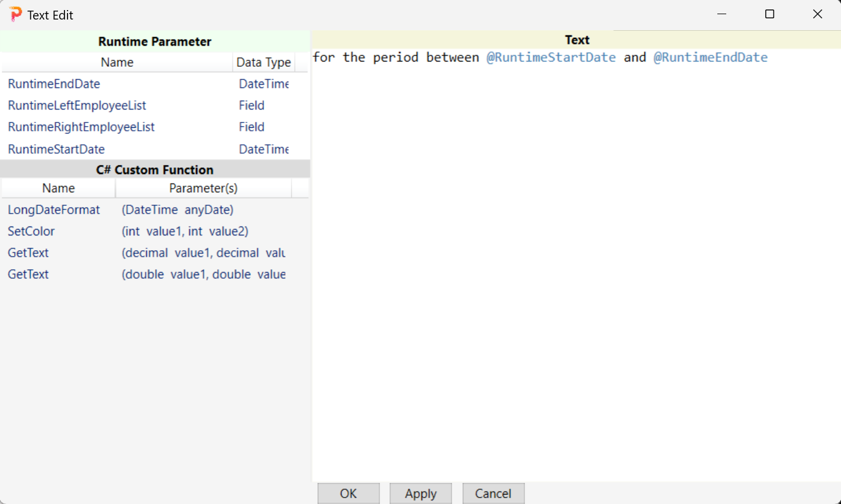
Task: Click the Field type of RuntimeRightEmployeeList row
Action: 252,127
